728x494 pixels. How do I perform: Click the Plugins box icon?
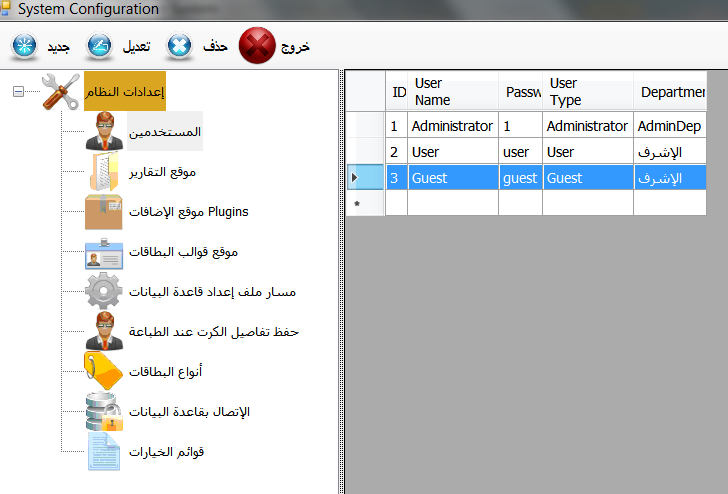pyautogui.click(x=104, y=212)
